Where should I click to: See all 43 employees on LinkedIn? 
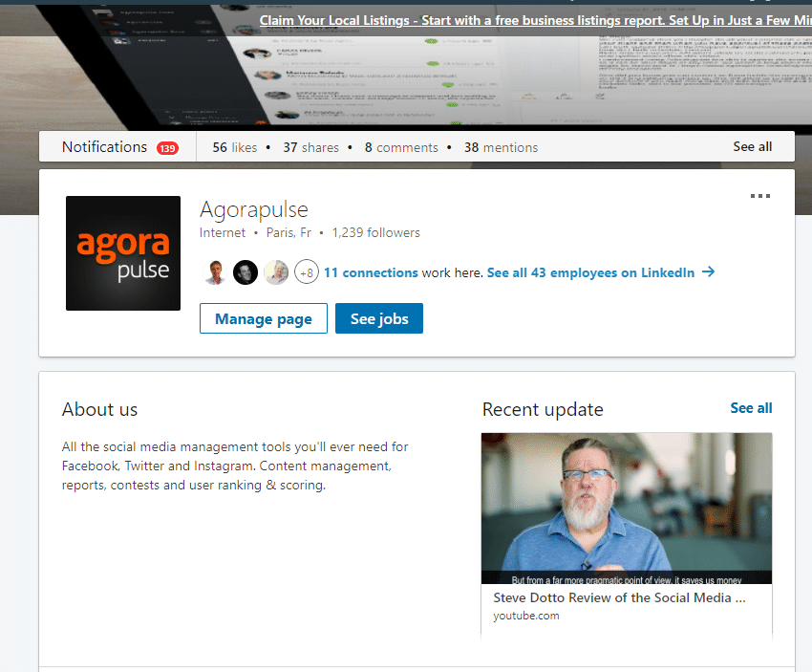[x=591, y=272]
